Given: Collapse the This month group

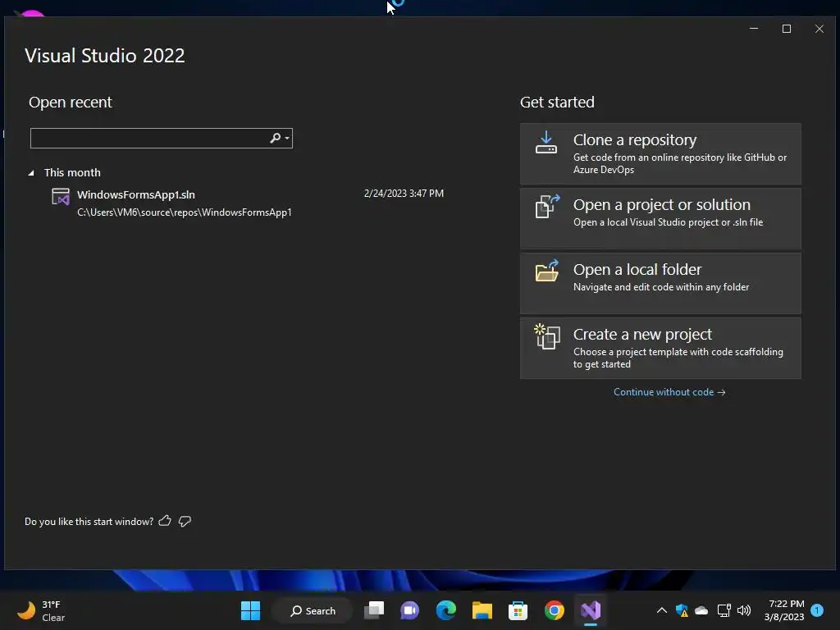Looking at the screenshot, I should pyautogui.click(x=31, y=173).
